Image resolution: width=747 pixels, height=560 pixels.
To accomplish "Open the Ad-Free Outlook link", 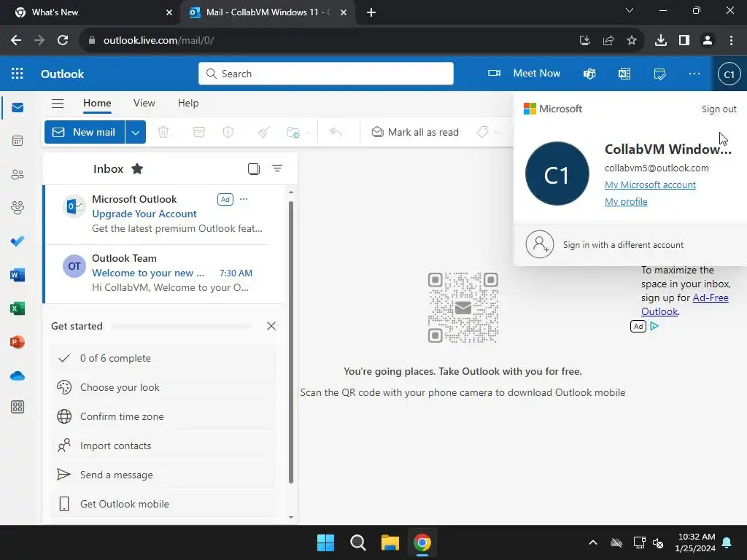I will pyautogui.click(x=684, y=304).
